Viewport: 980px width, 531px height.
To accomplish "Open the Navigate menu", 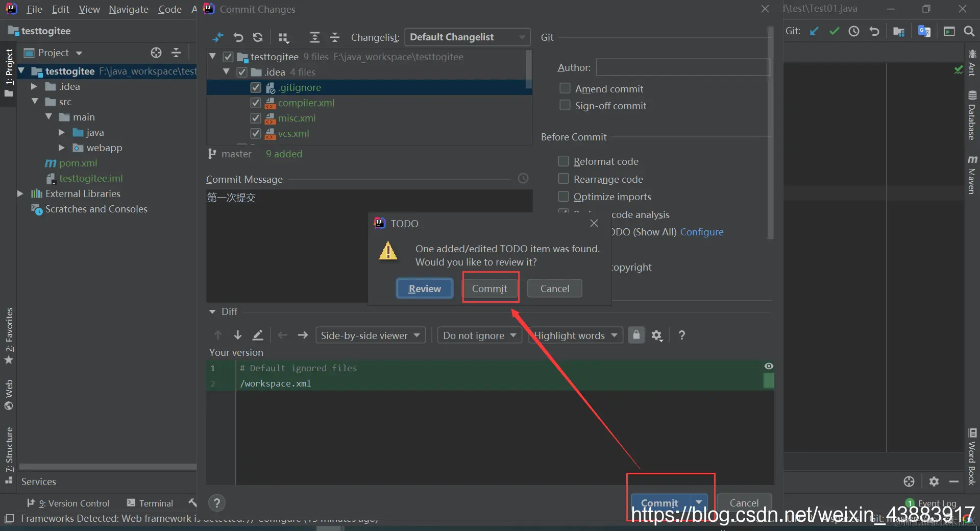I will 129,9.
